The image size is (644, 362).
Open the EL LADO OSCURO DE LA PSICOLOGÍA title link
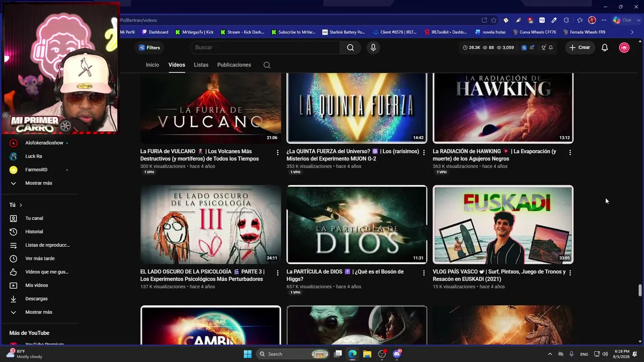coord(202,276)
